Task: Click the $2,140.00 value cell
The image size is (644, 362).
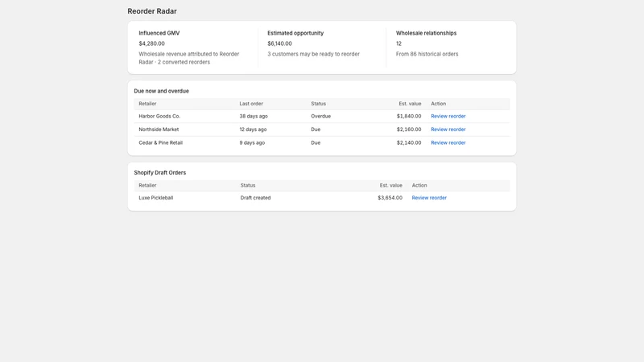Action: [x=409, y=143]
